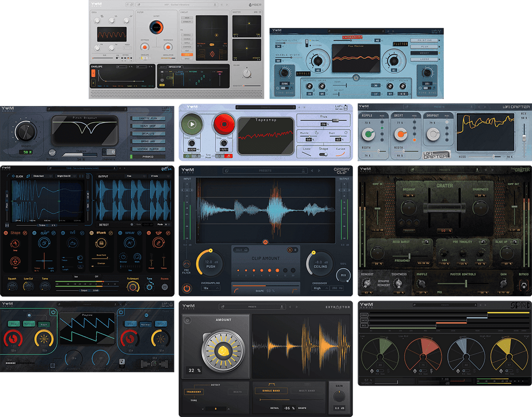This screenshot has height=417, width=532.
Task: Click the green play button in Tapestop
Action: coord(192,124)
